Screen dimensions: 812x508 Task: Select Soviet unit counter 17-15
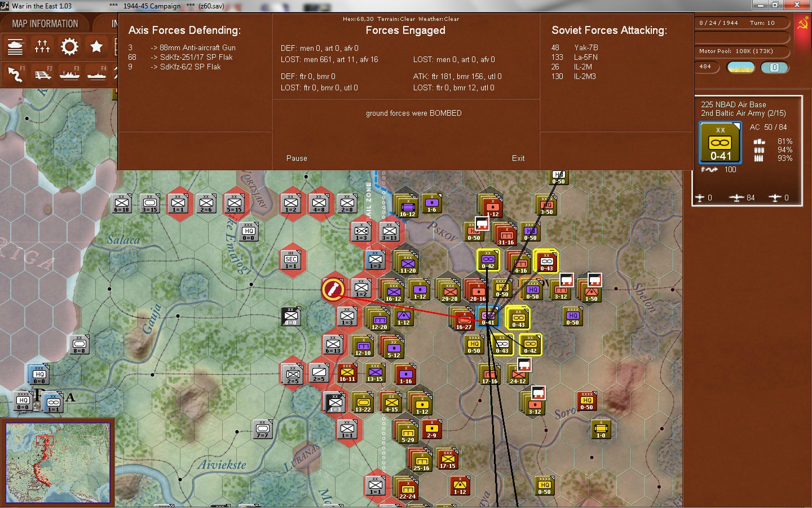[x=448, y=459]
